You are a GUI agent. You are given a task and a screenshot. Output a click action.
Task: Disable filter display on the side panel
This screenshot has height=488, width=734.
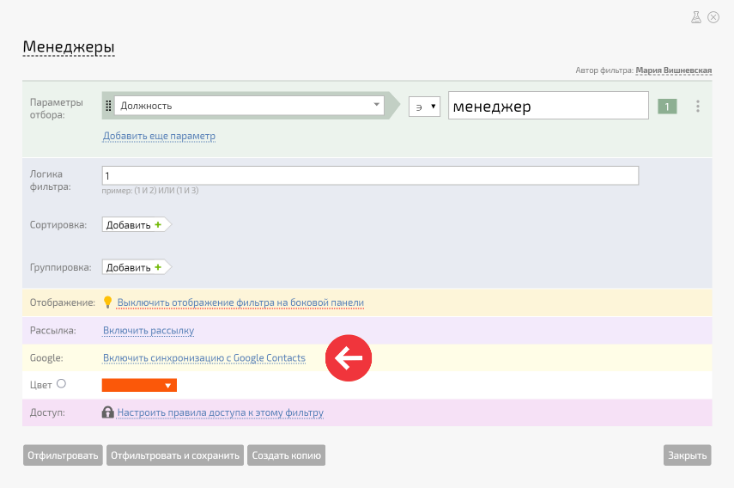[x=240, y=302]
